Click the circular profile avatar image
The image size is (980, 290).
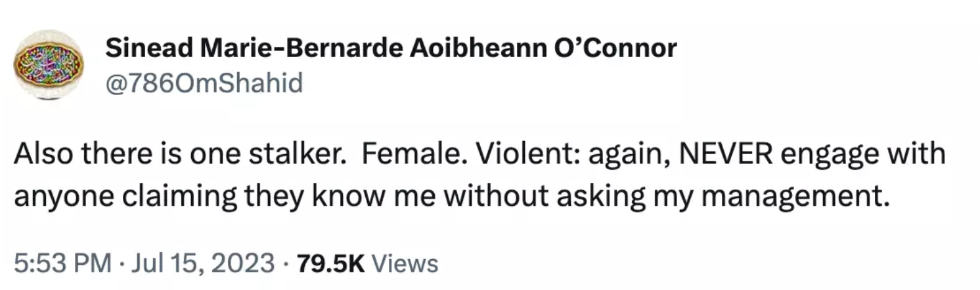(49, 64)
